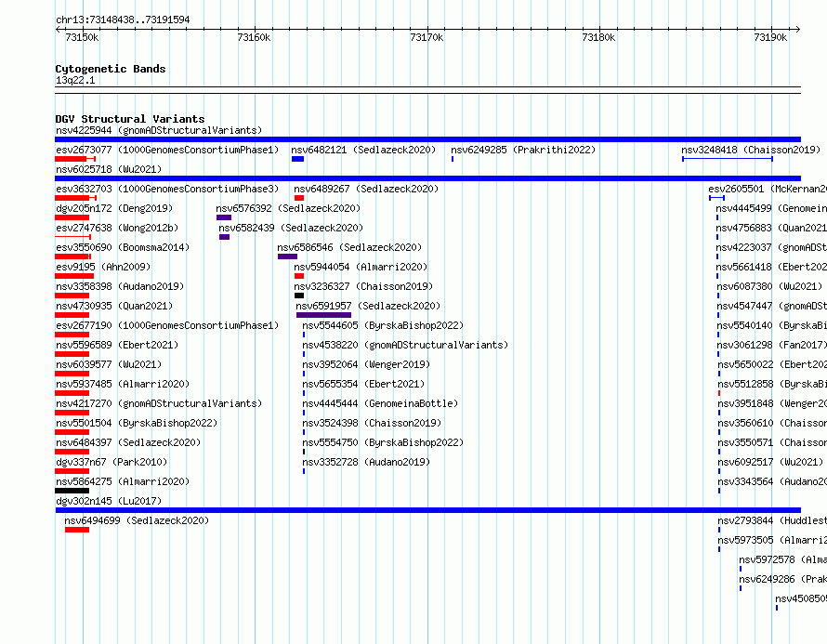
Task: Select the red nsv6489267 variant bar
Action: click(299, 198)
